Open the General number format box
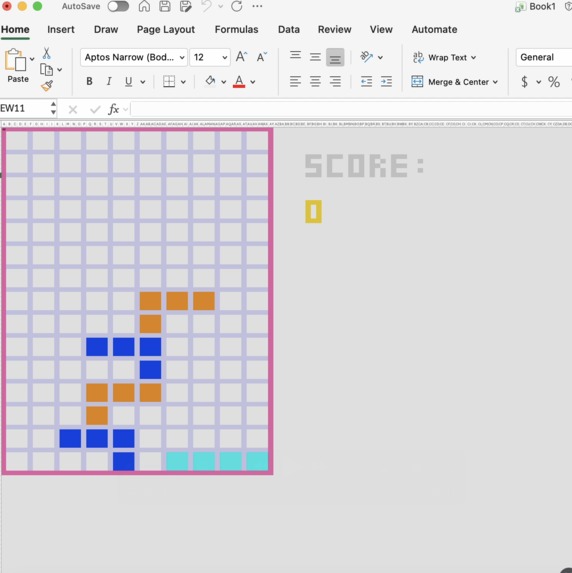The image size is (572, 573). click(x=544, y=57)
